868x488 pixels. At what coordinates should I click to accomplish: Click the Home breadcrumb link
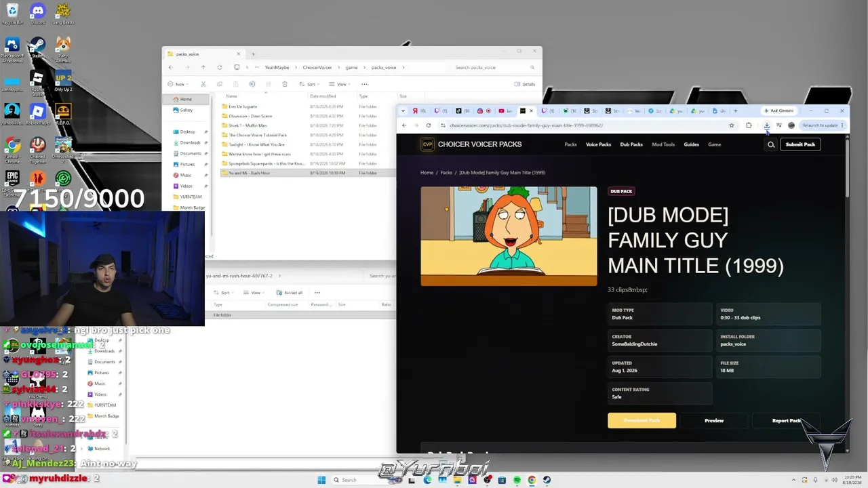tap(427, 173)
